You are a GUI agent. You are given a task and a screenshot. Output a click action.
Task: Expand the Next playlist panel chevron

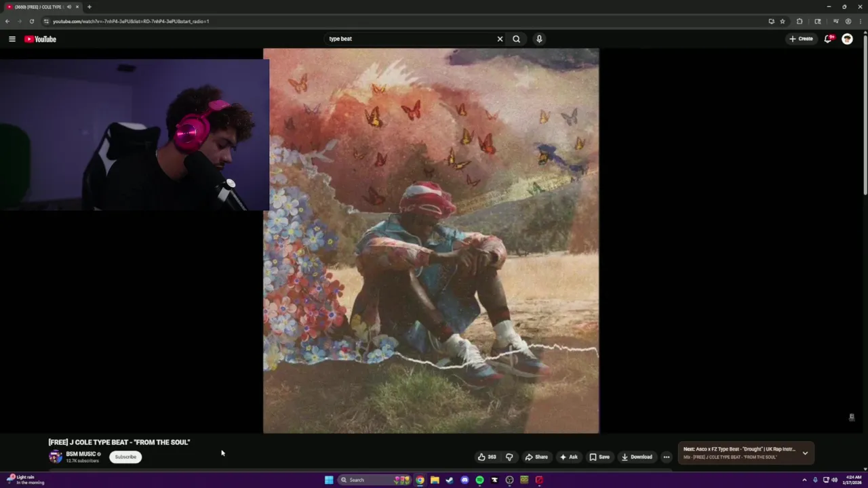pos(805,453)
